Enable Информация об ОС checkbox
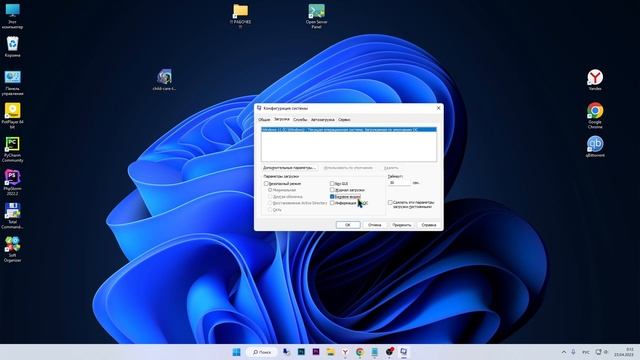640x360 pixels. [332, 202]
